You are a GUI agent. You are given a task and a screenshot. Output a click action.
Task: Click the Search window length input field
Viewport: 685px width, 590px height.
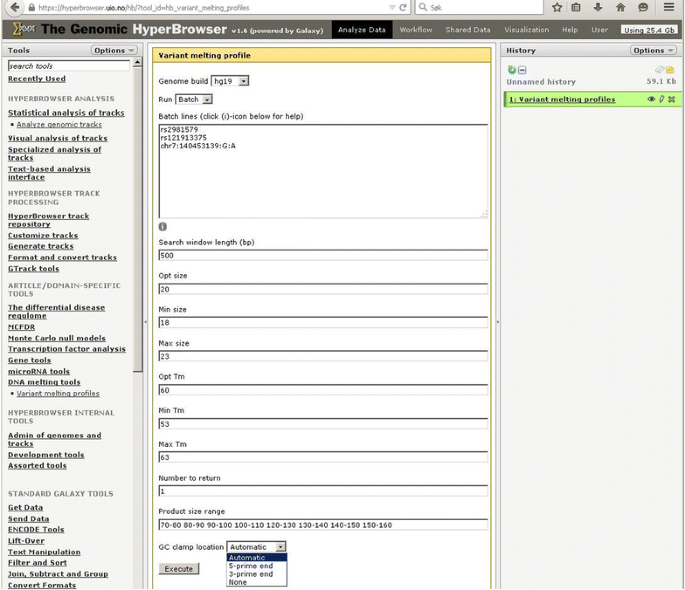pyautogui.click(x=323, y=256)
